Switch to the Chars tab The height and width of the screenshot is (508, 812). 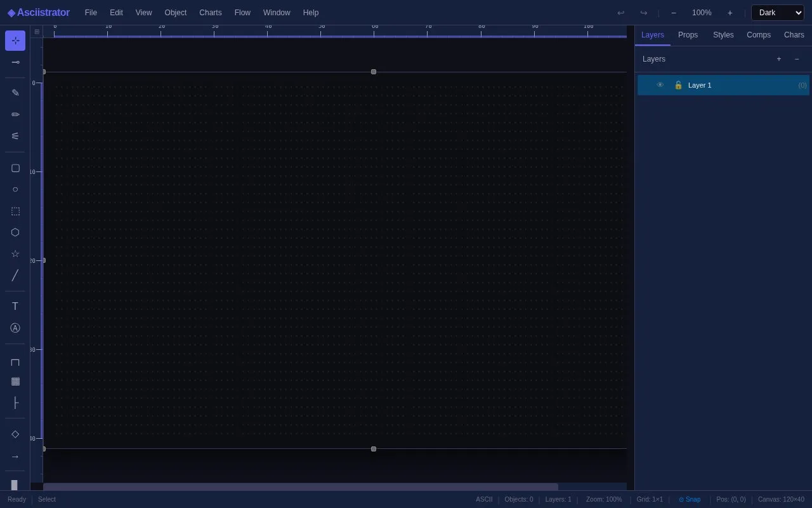coord(794,35)
